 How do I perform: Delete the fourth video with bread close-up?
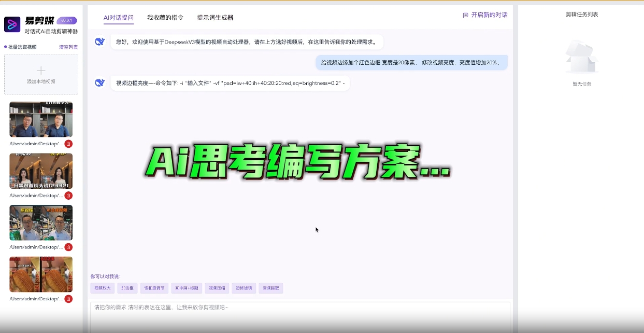(68, 299)
